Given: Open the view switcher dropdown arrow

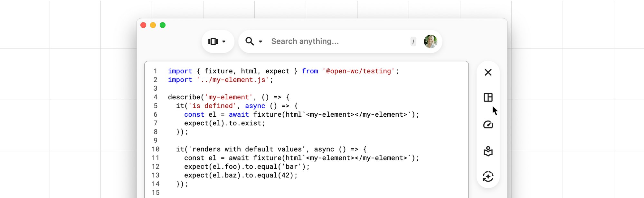Looking at the screenshot, I should tap(224, 41).
